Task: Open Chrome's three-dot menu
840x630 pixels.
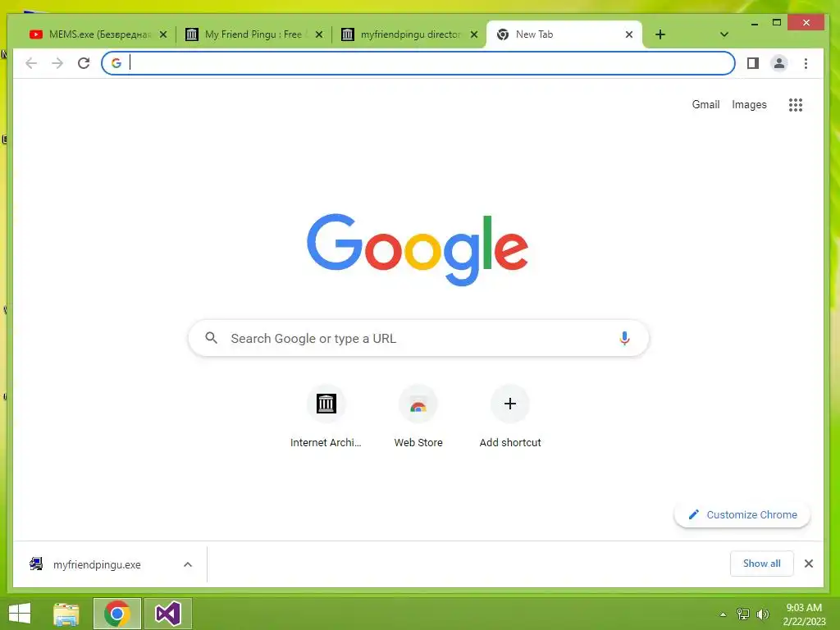Action: [806, 63]
